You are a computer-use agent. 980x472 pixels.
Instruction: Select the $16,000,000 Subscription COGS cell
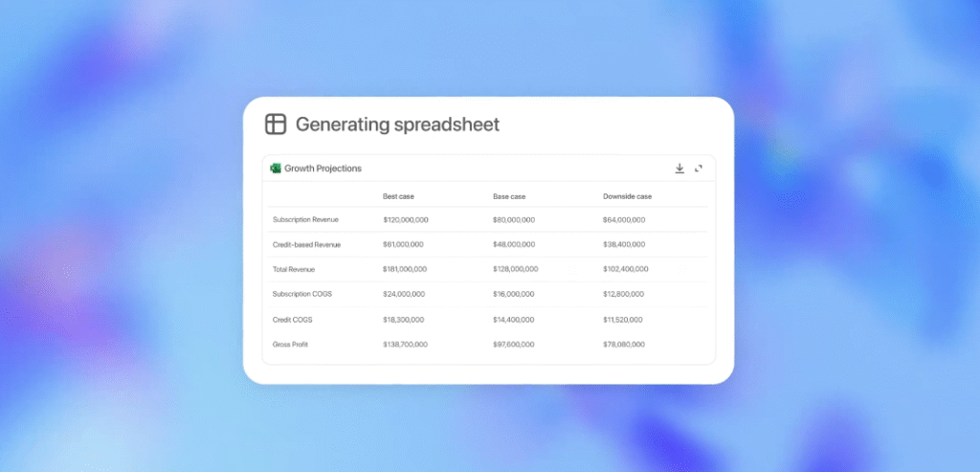coord(514,294)
